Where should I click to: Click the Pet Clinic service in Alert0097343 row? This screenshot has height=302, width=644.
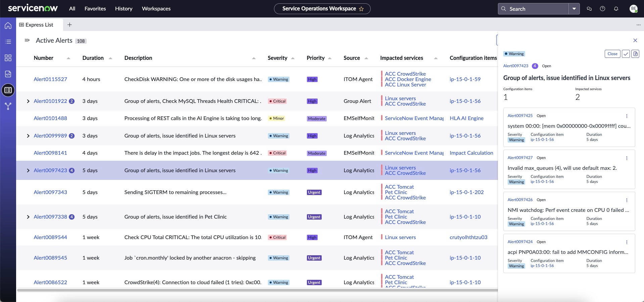pyautogui.click(x=396, y=192)
